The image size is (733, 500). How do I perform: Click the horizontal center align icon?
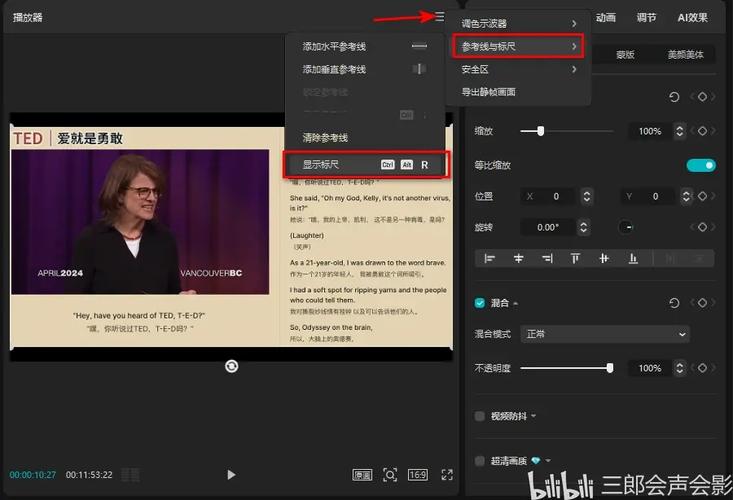[518, 258]
